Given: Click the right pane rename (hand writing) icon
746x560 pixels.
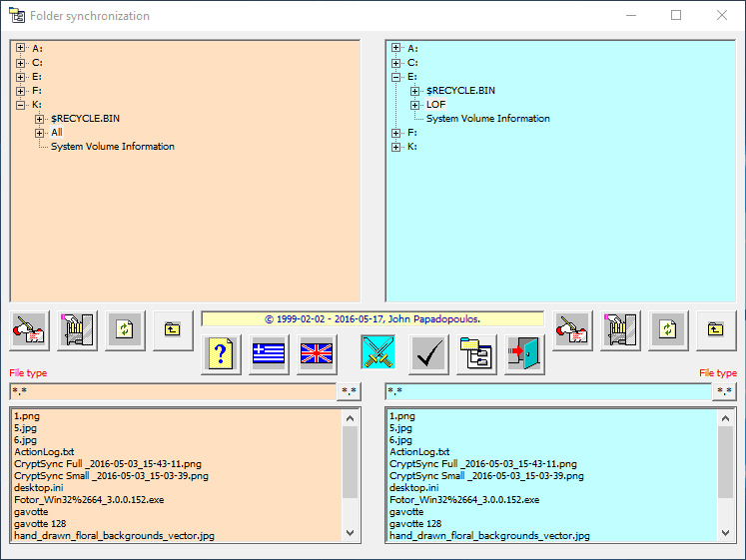Looking at the screenshot, I should point(573,330).
